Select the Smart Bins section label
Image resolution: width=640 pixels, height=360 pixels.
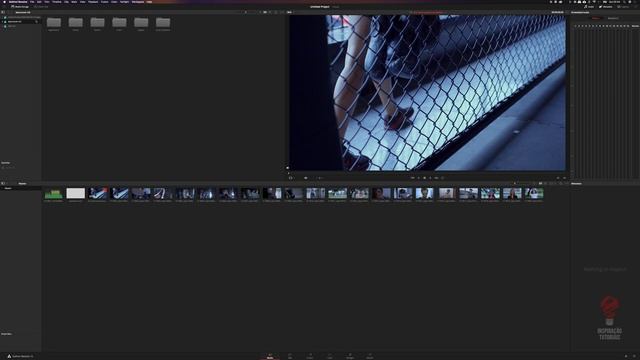[x=6, y=334]
